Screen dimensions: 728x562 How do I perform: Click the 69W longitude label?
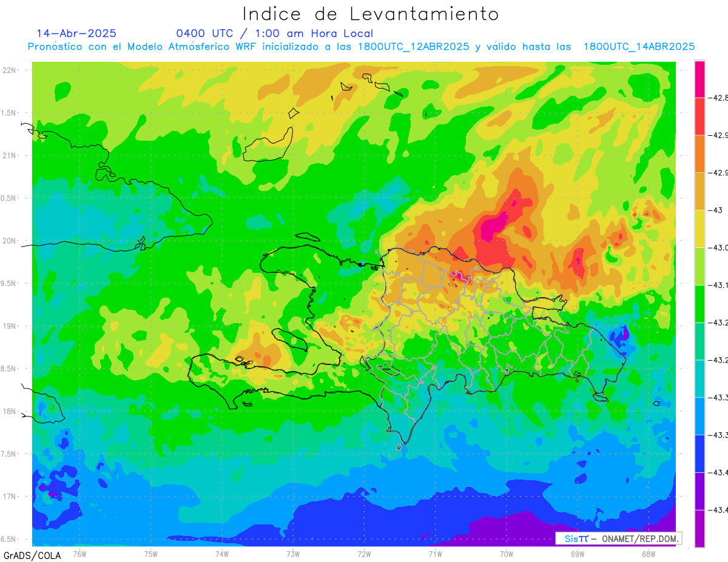point(578,554)
